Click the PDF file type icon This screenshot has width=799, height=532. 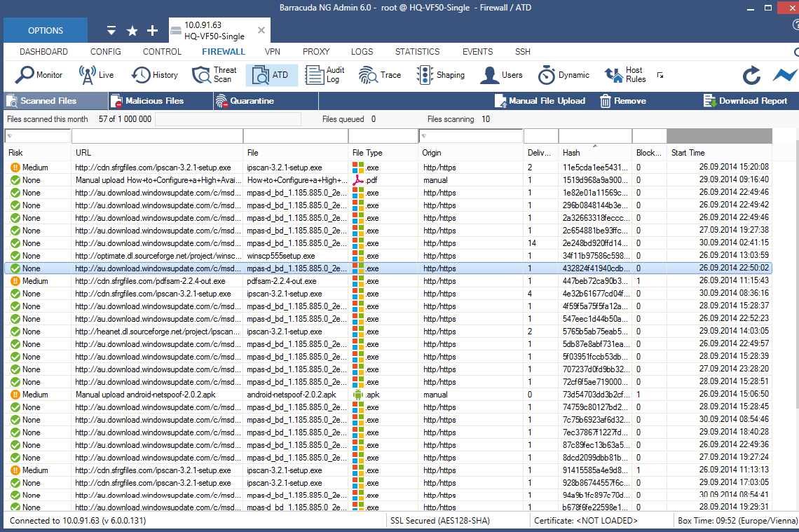pyautogui.click(x=358, y=180)
